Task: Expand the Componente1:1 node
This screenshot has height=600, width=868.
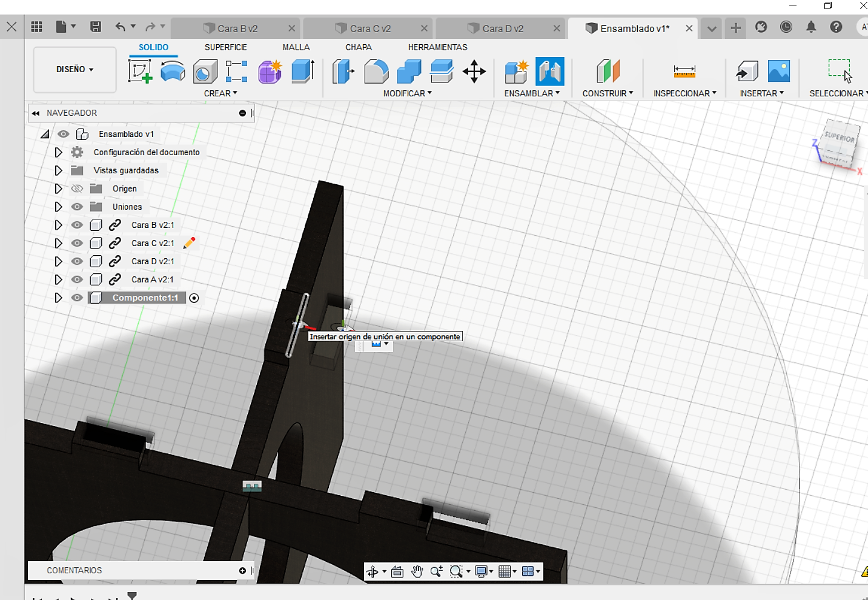Action: (58, 298)
